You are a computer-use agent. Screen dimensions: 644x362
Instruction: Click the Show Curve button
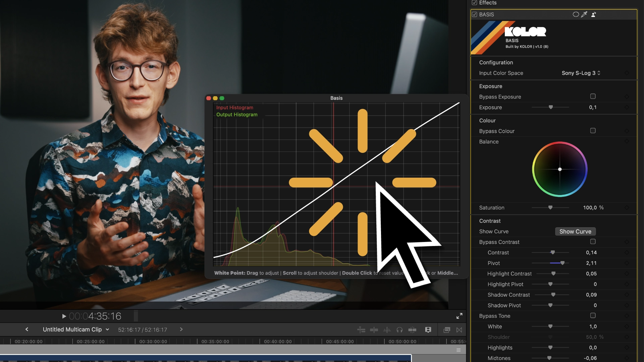tap(575, 232)
